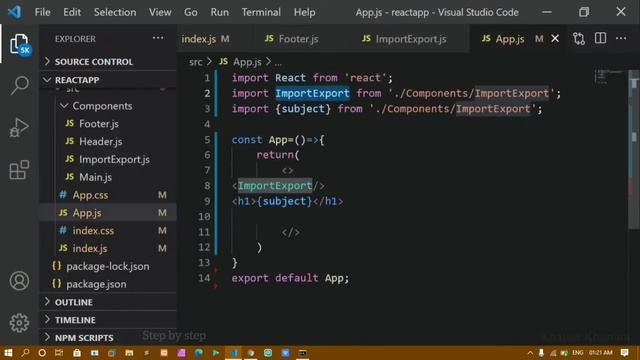640x360 pixels.
Task: Open Header.js in the file tree
Action: point(108,142)
